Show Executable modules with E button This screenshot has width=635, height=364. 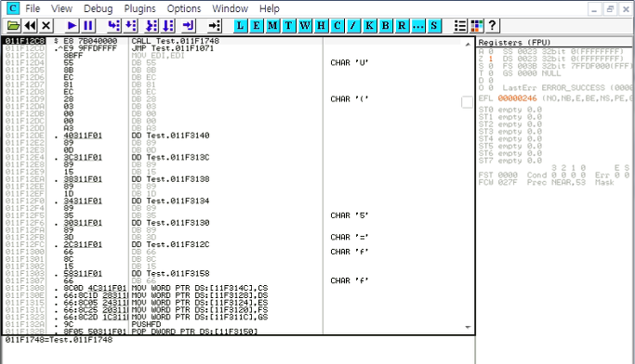pyautogui.click(x=257, y=26)
